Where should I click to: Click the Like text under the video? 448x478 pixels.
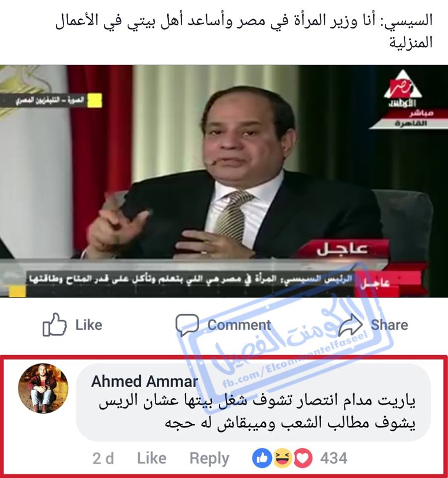click(89, 325)
